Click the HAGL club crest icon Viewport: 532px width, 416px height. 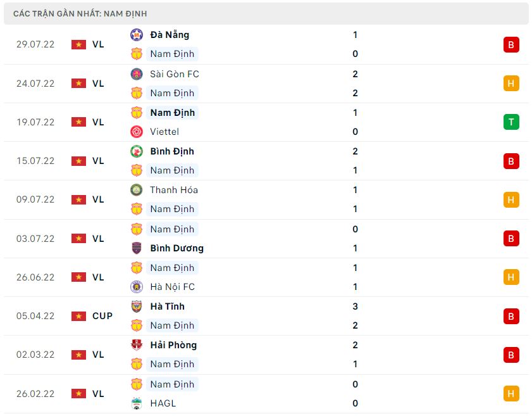pyautogui.click(x=137, y=403)
